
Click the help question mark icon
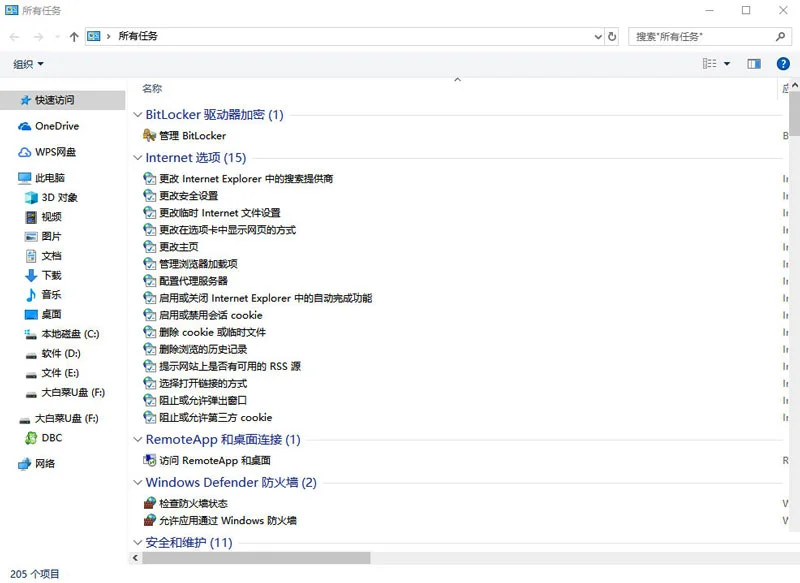click(x=783, y=64)
